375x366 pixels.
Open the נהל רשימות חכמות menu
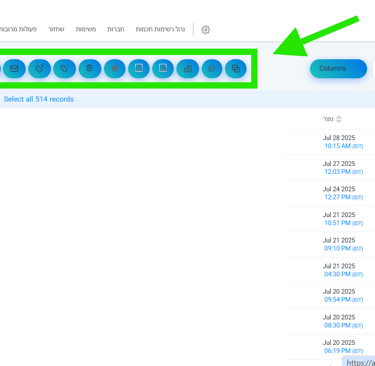pos(160,29)
